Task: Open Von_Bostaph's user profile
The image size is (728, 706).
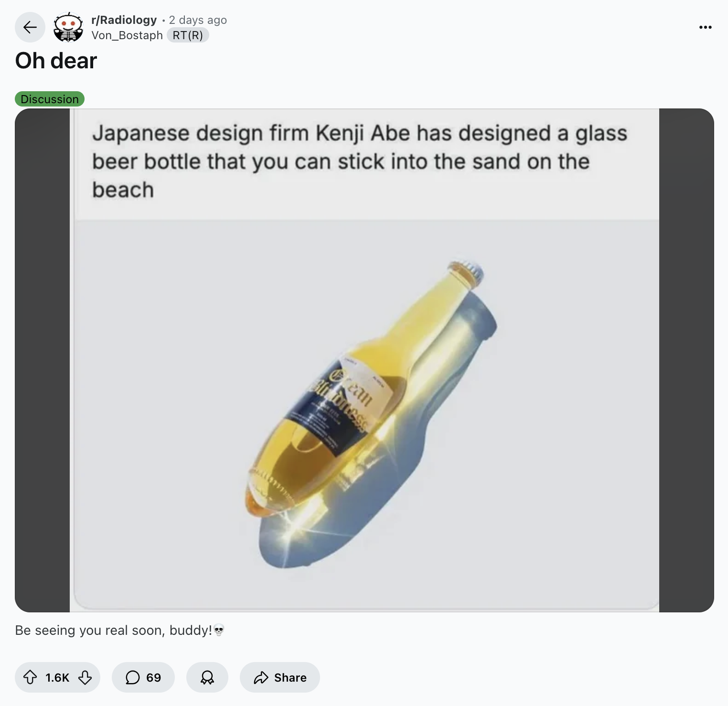Action: point(127,35)
